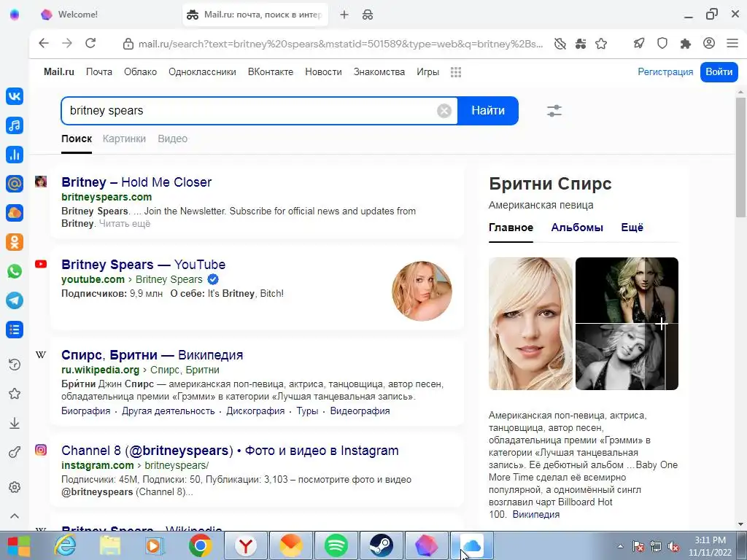Open the user profile icon

(709, 44)
